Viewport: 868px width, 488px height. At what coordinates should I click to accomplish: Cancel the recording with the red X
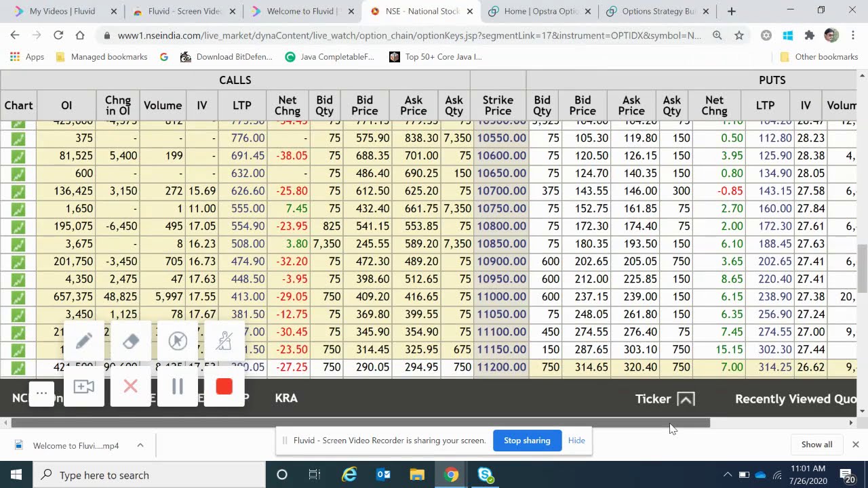click(x=131, y=386)
